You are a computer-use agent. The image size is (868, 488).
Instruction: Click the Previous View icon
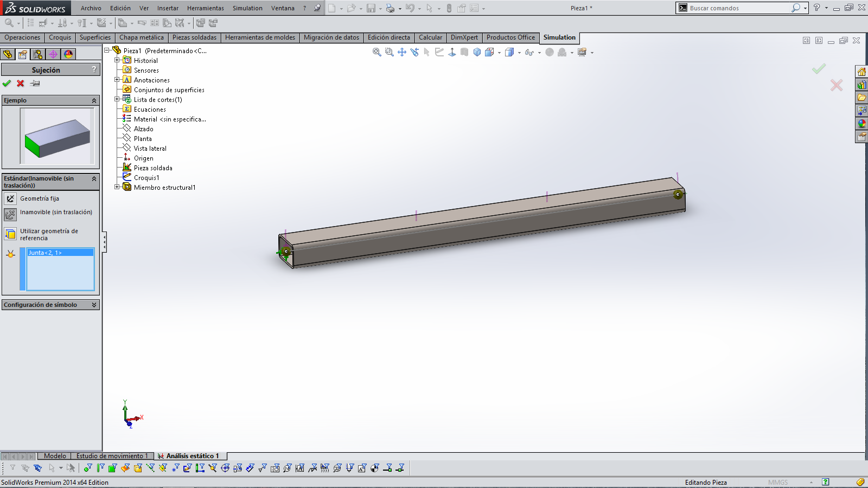[x=414, y=52]
